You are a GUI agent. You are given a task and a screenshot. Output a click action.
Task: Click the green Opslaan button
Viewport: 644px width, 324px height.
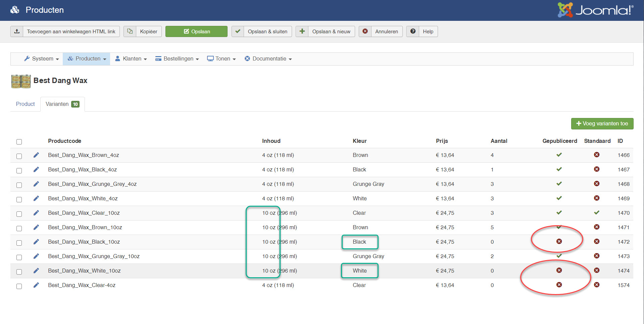tap(196, 31)
